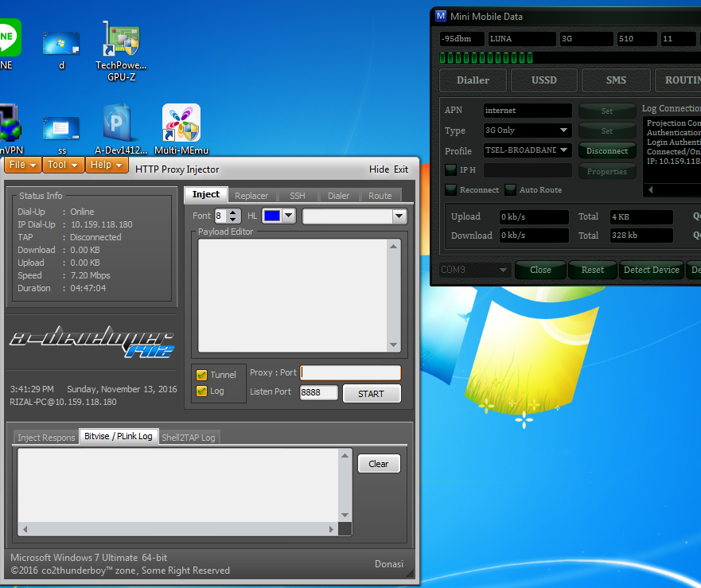Open the HL color dropdown arrow
701x588 pixels.
pos(289,216)
